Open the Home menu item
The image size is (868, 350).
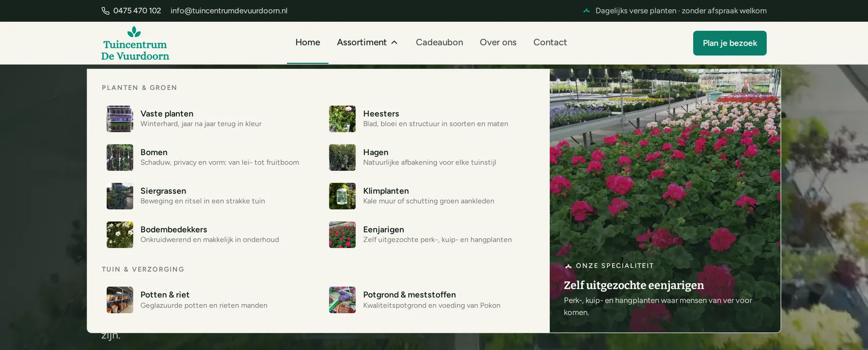(308, 42)
